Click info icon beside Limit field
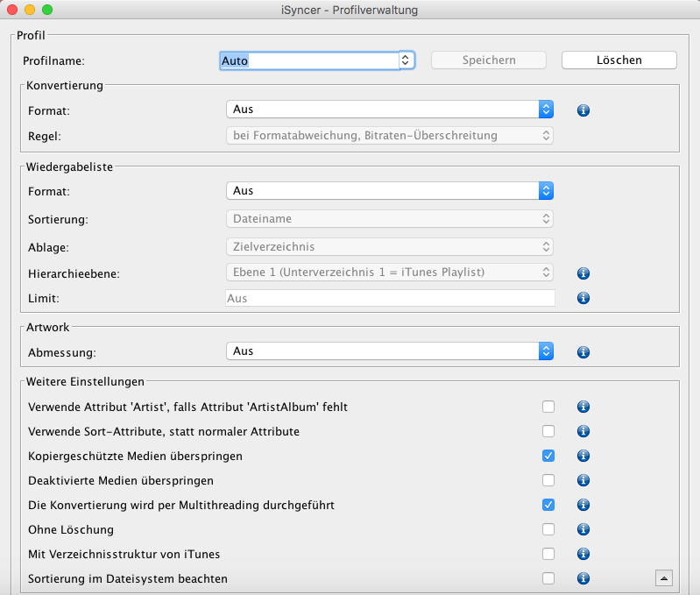The image size is (700, 595). (583, 298)
